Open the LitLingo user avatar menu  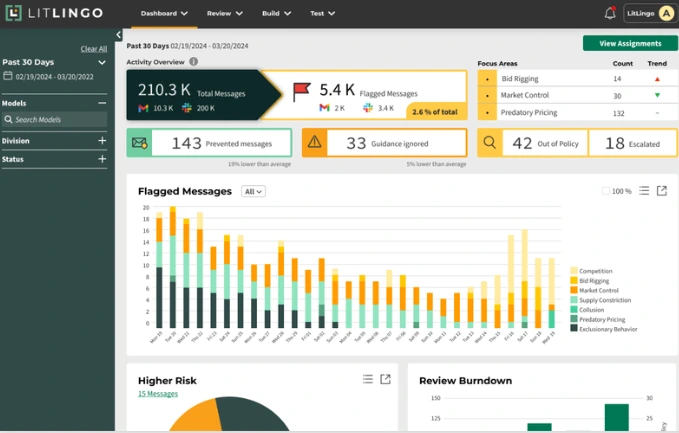click(x=666, y=13)
